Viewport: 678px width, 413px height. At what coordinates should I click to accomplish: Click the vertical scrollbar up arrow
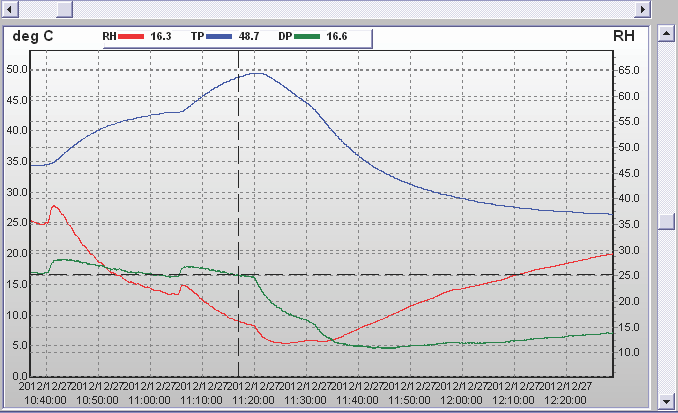[666, 33]
